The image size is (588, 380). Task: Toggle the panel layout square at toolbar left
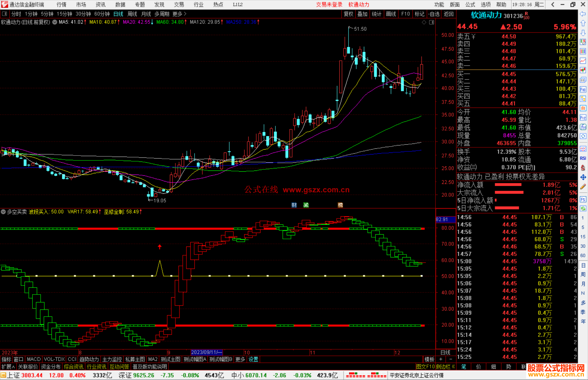click(x=5, y=14)
